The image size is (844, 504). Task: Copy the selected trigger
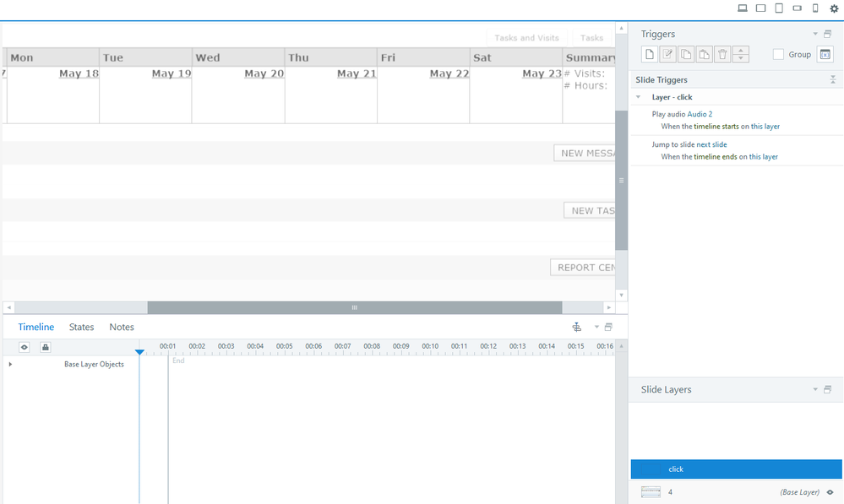(686, 54)
